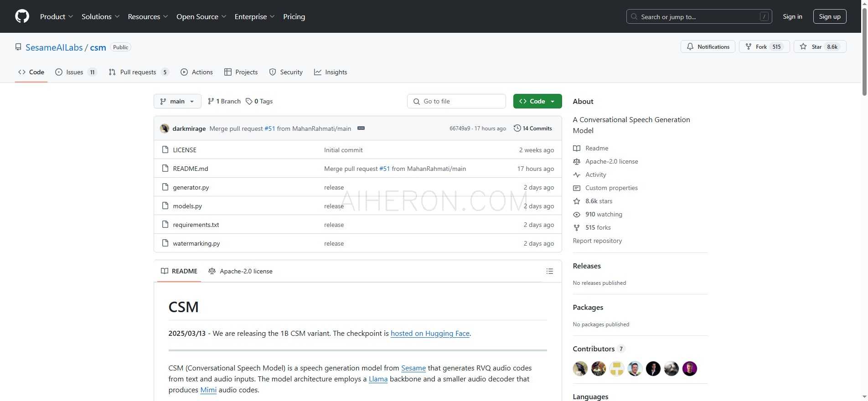Open the README.md row's #51 pull request link
This screenshot has height=401, width=868.
click(384, 169)
